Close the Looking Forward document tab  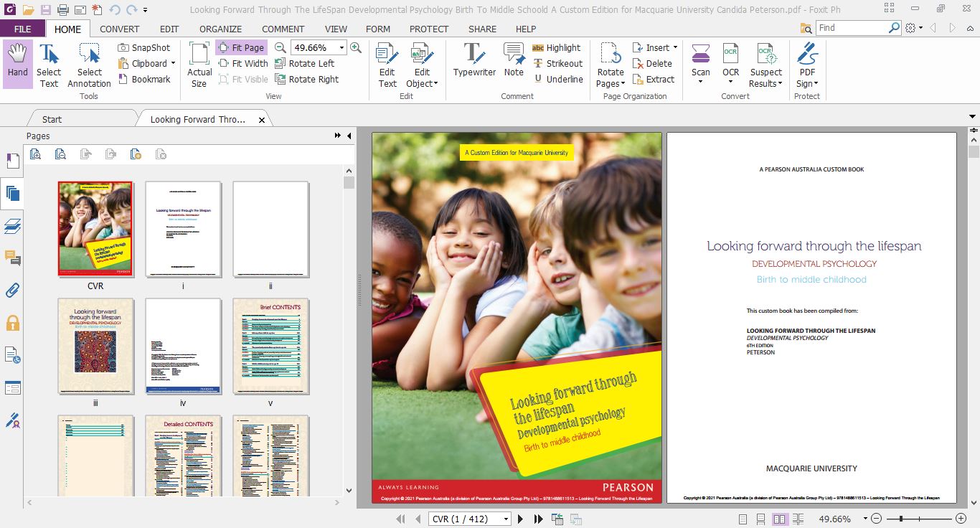click(x=262, y=120)
